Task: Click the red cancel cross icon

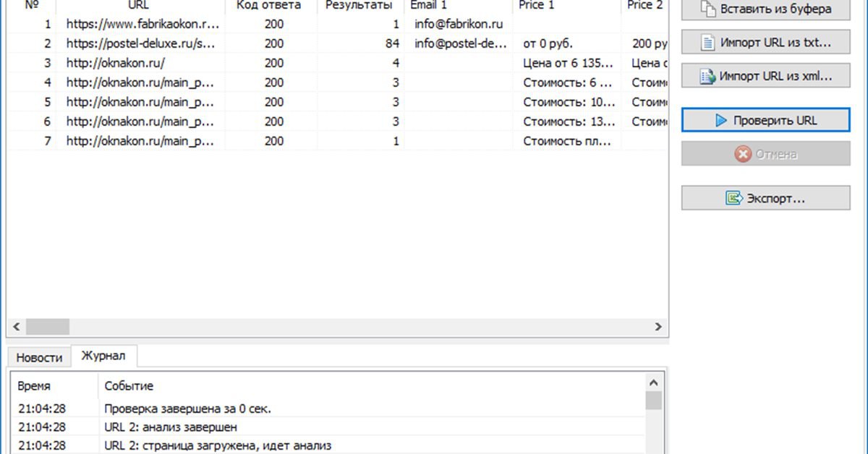Action: pyautogui.click(x=742, y=154)
